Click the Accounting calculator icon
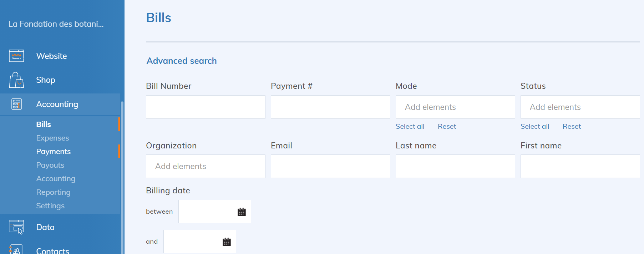 16,104
